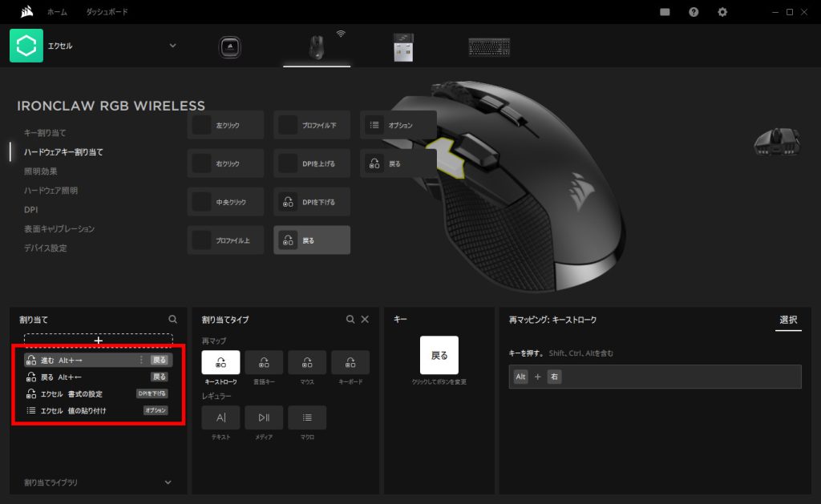Select the Ironclaw mouse device icon

click(316, 47)
